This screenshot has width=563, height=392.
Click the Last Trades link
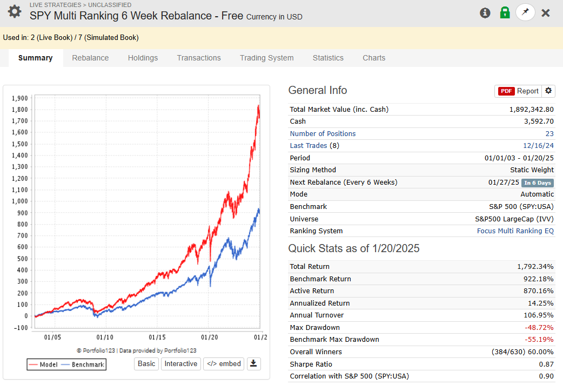[309, 145]
